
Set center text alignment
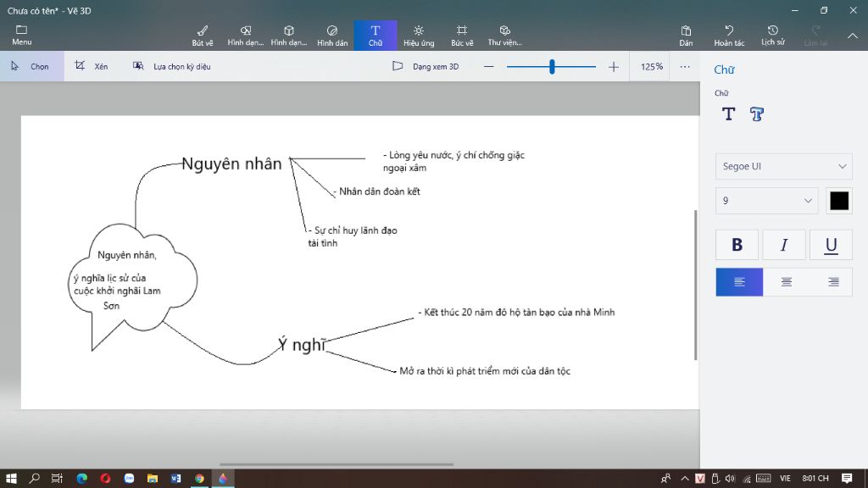pos(786,282)
